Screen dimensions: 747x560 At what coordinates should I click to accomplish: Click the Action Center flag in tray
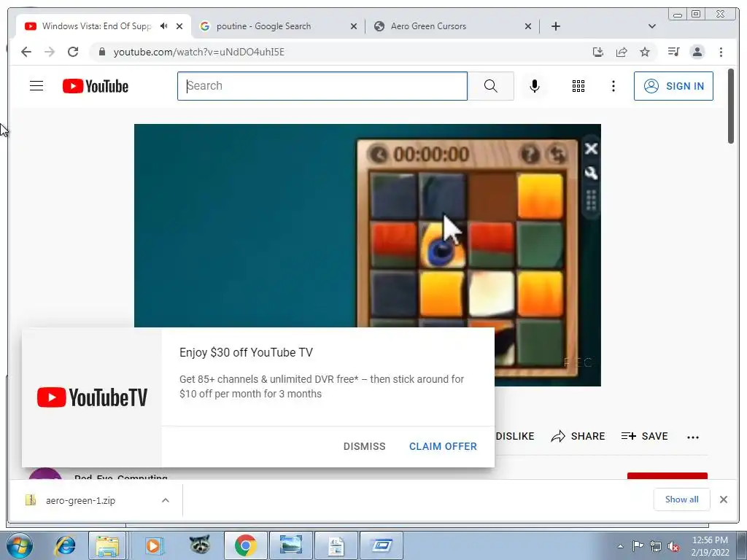coord(638,546)
